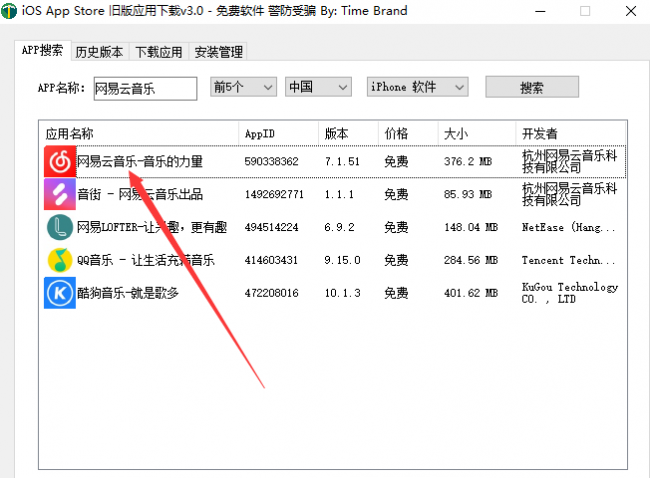This screenshot has width=650, height=478.
Task: Focus the APP名称 input field
Action: [x=145, y=88]
